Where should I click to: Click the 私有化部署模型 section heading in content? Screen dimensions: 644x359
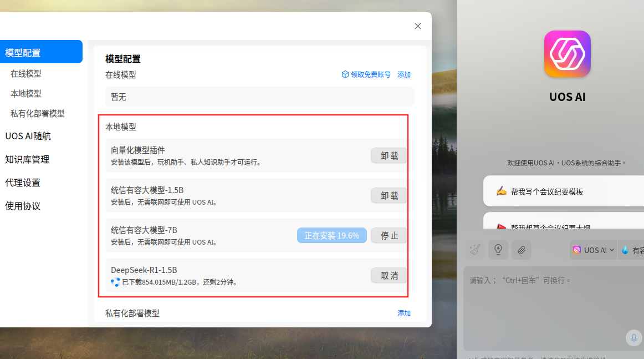tap(132, 314)
